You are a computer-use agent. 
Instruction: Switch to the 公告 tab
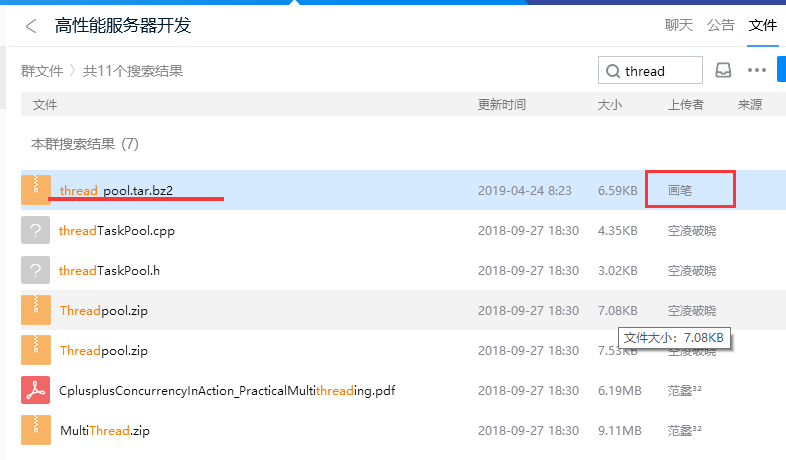point(720,25)
